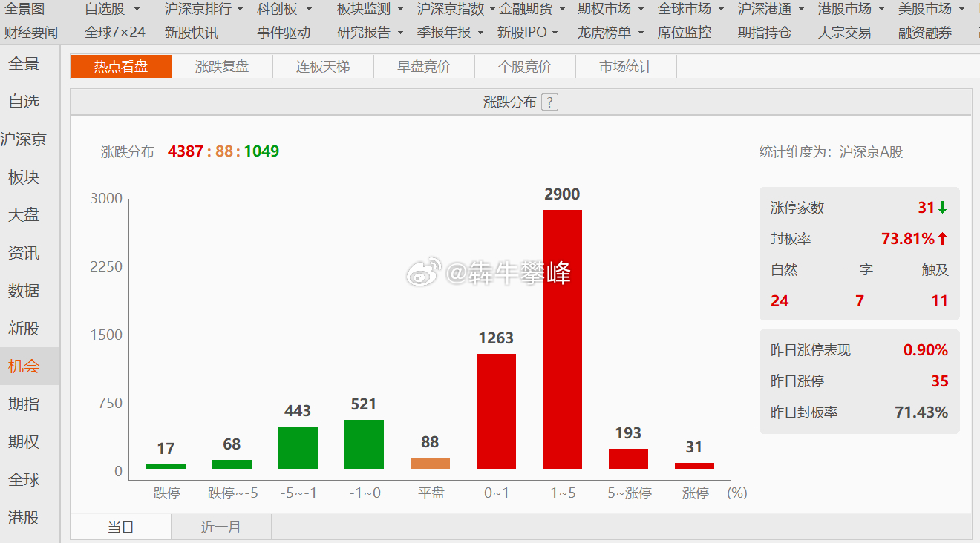Click the orange 平盘 bar showing 88

[x=430, y=463]
